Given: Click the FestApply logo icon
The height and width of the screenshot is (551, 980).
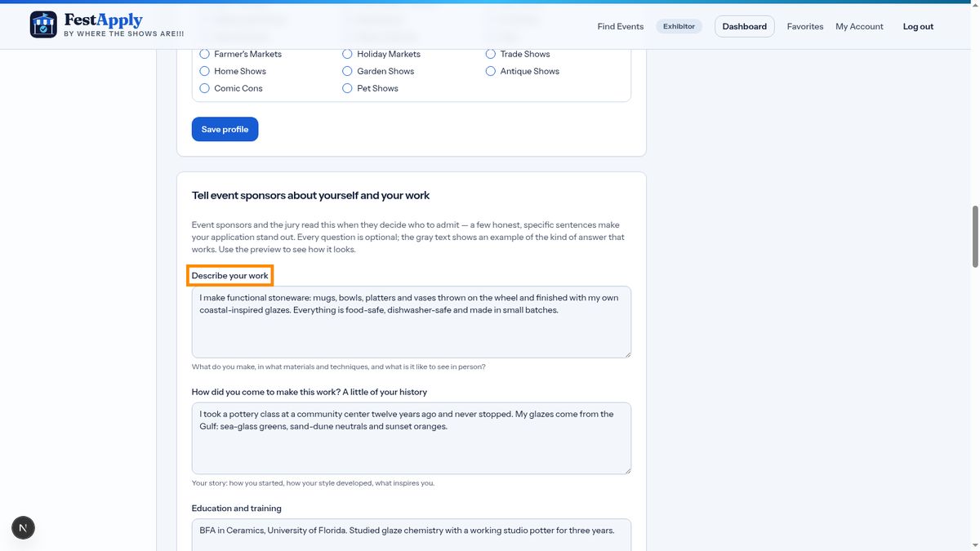Looking at the screenshot, I should [x=43, y=24].
